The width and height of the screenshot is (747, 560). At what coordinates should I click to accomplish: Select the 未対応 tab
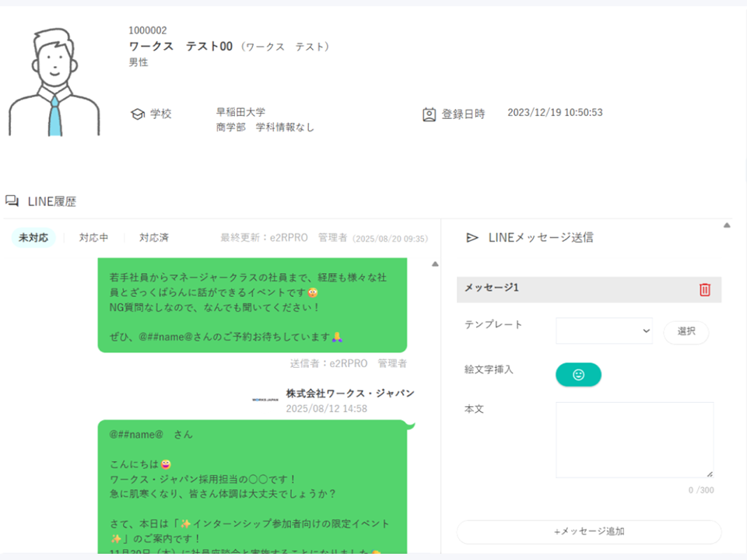point(33,238)
